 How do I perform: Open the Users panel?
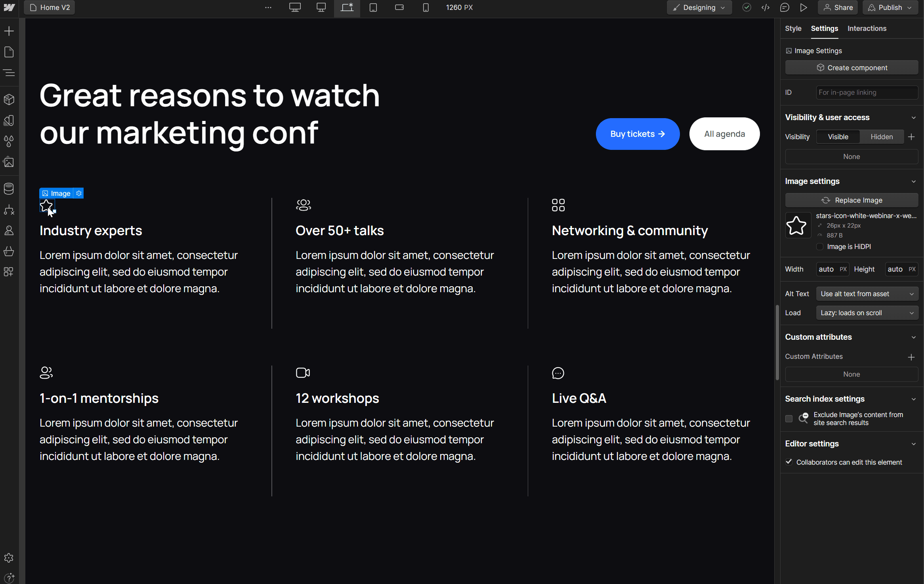[x=9, y=230]
